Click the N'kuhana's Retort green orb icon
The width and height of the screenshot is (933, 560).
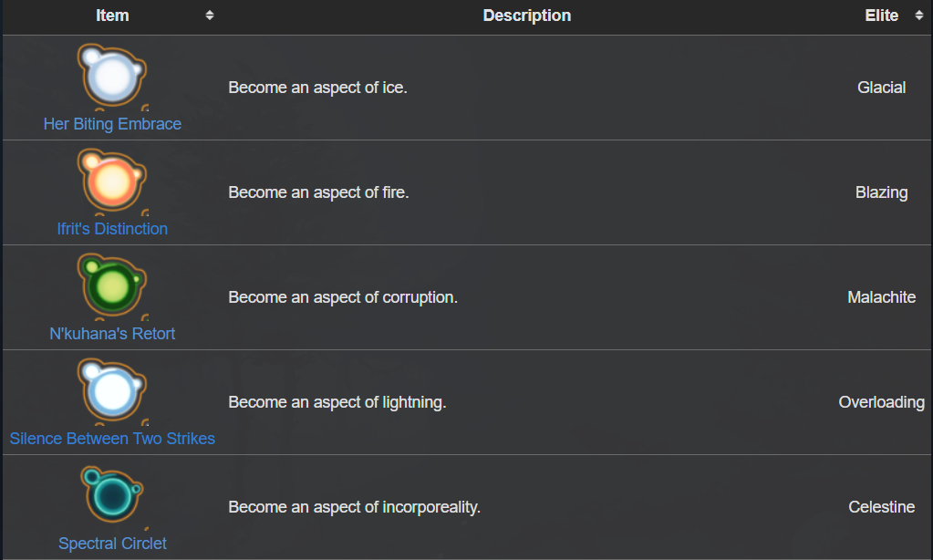click(x=112, y=287)
